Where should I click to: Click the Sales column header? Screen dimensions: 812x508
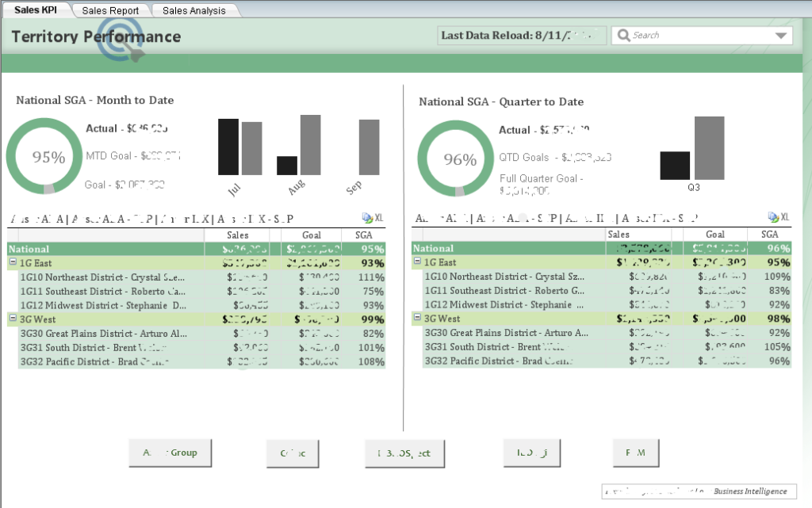click(x=238, y=235)
